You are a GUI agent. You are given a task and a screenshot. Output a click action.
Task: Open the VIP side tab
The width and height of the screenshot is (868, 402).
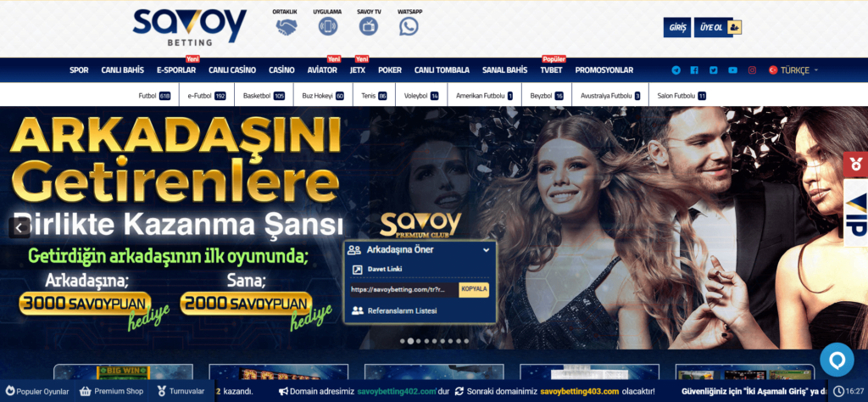(x=856, y=215)
